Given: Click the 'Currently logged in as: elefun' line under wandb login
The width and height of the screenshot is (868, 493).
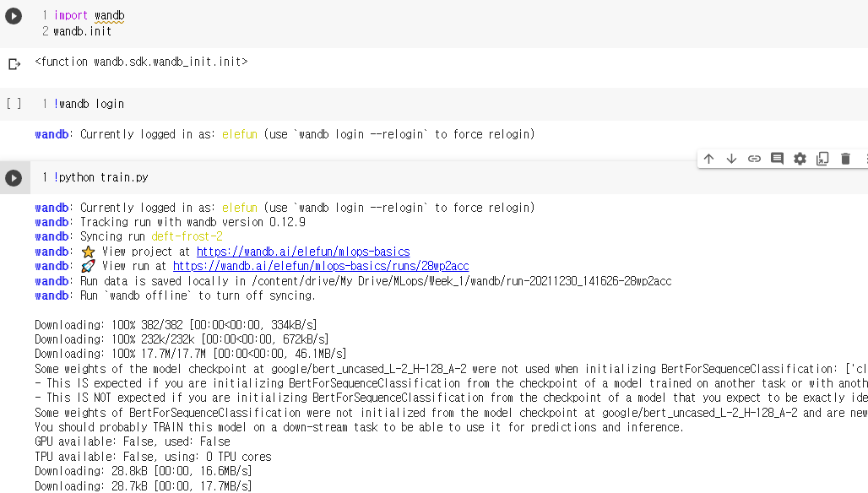Looking at the screenshot, I should click(285, 134).
